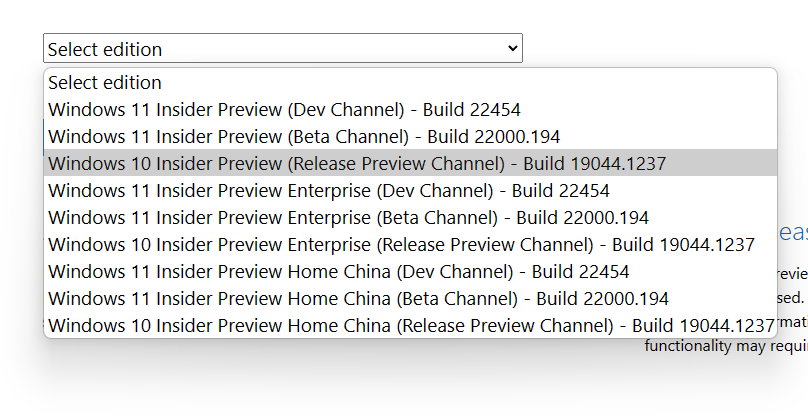Select Windows 11 Home China (Dev Channel) option

point(339,272)
